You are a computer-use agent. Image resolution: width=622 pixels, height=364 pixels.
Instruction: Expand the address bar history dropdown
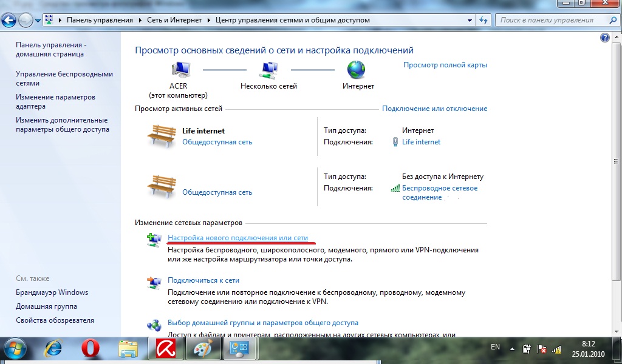point(470,20)
